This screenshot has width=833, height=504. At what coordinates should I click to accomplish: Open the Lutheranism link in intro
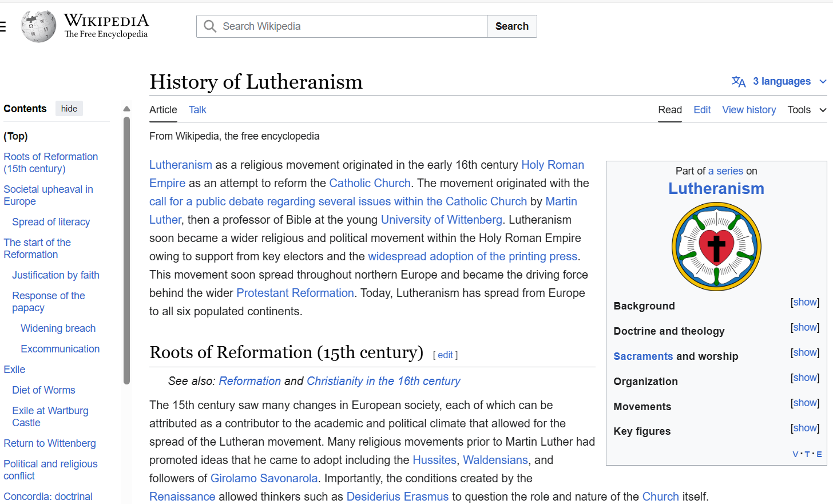[181, 165]
